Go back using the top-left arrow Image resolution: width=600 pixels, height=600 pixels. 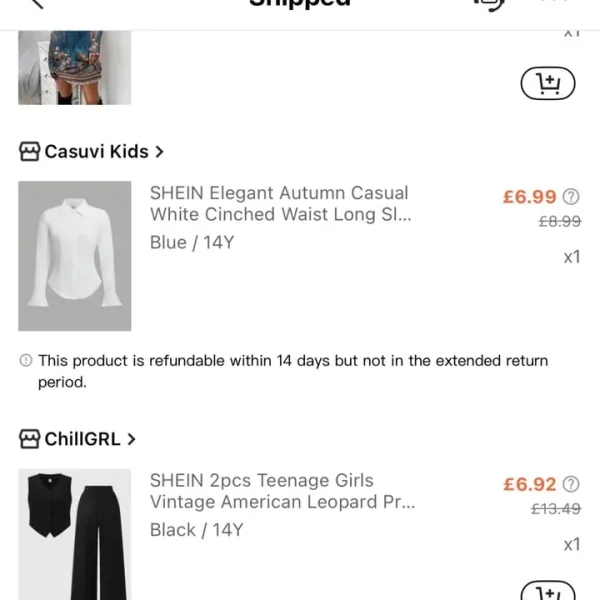pos(38,4)
